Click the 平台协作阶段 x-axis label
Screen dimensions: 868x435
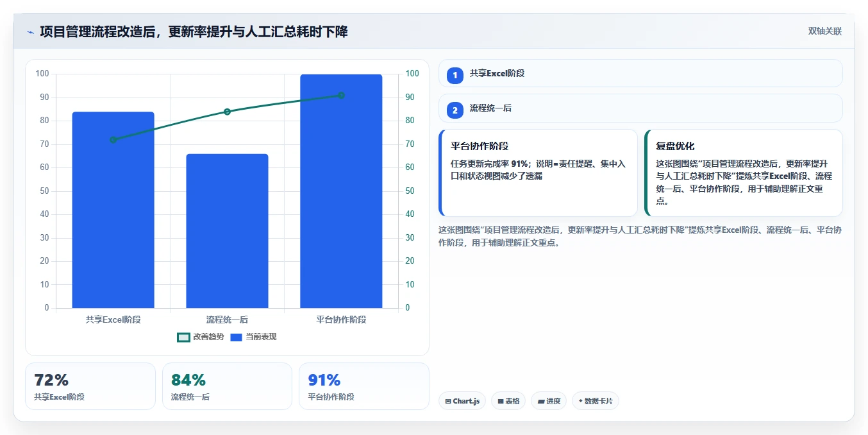(x=341, y=319)
